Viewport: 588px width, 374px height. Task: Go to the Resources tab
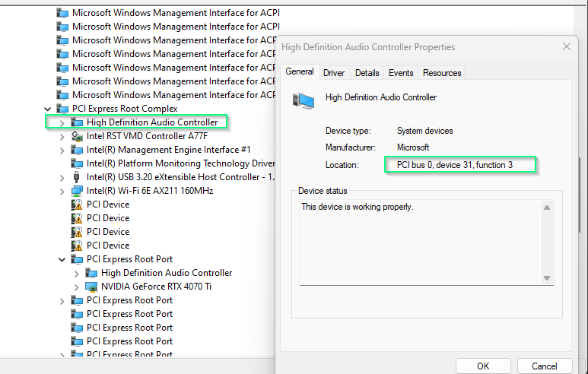pos(442,73)
